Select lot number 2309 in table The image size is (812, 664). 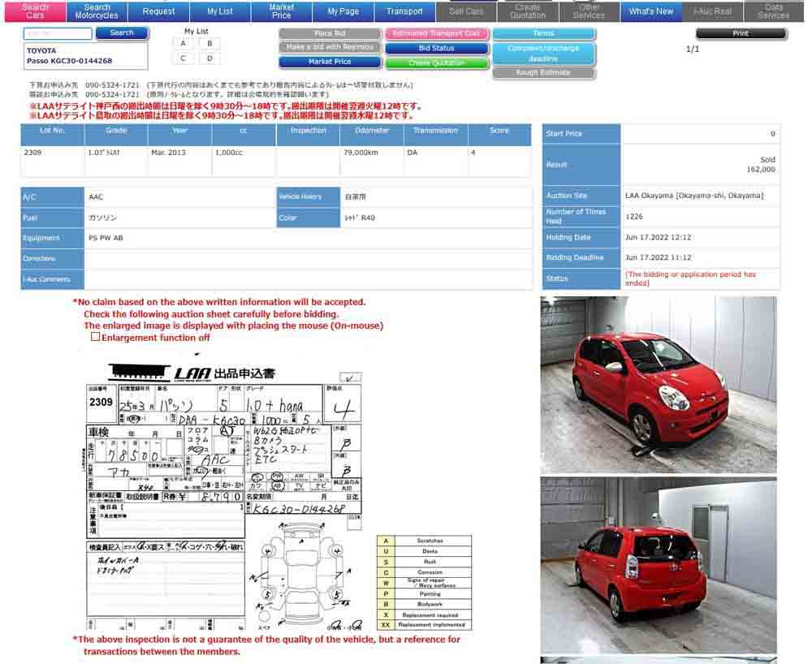coord(32,153)
